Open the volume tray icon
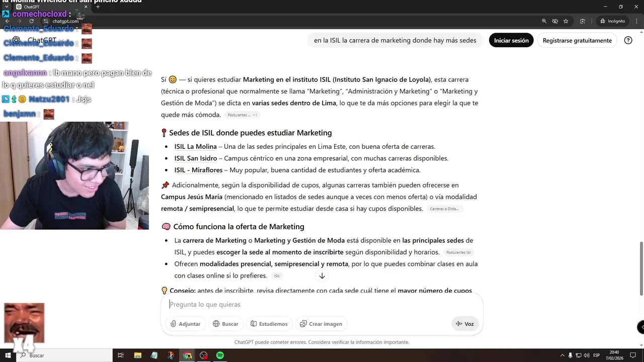 (587, 355)
